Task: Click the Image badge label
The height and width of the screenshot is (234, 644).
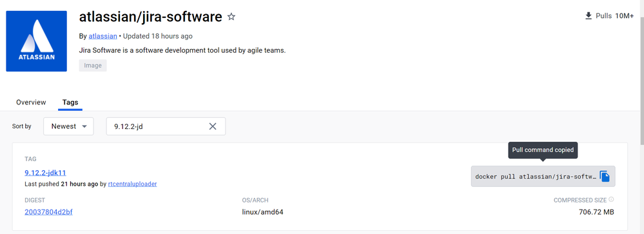Action: [x=93, y=65]
